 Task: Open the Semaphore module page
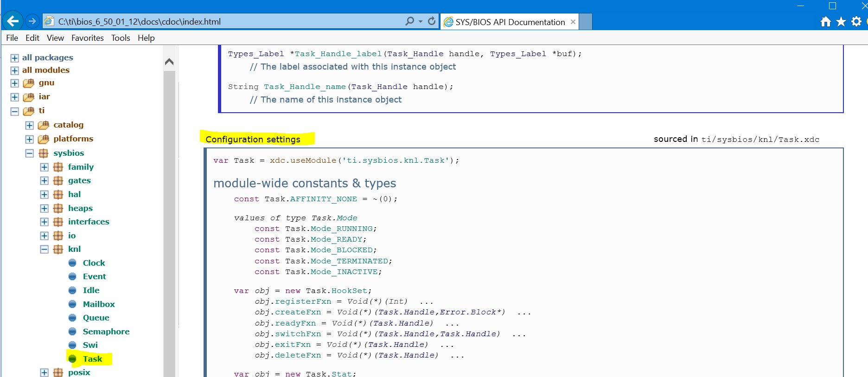click(x=106, y=332)
